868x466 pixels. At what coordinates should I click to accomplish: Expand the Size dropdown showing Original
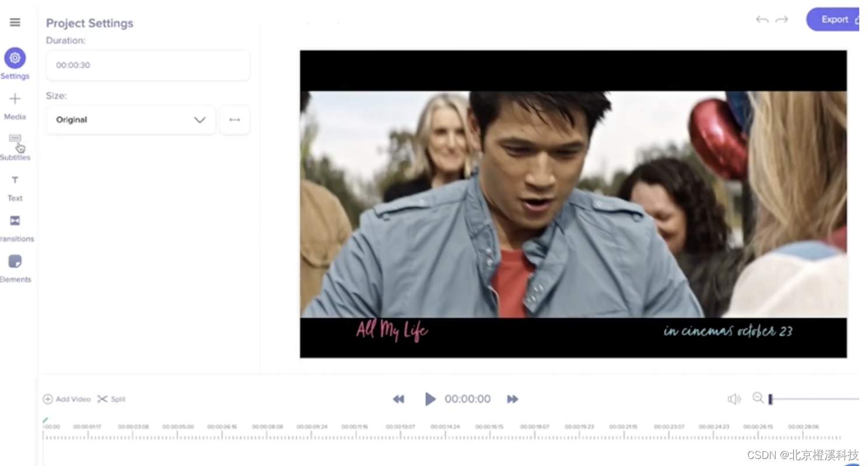click(x=131, y=120)
